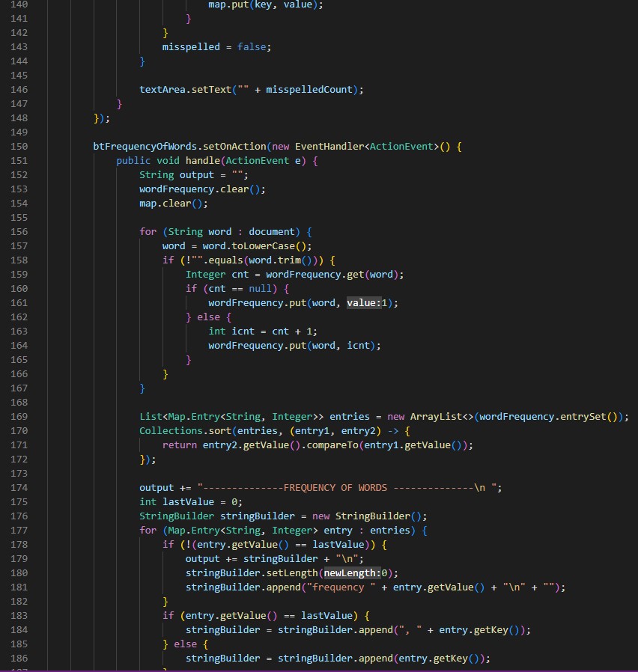Viewport: 638px width, 672px height.
Task: Click 'append' on line 186
Action: (376, 659)
